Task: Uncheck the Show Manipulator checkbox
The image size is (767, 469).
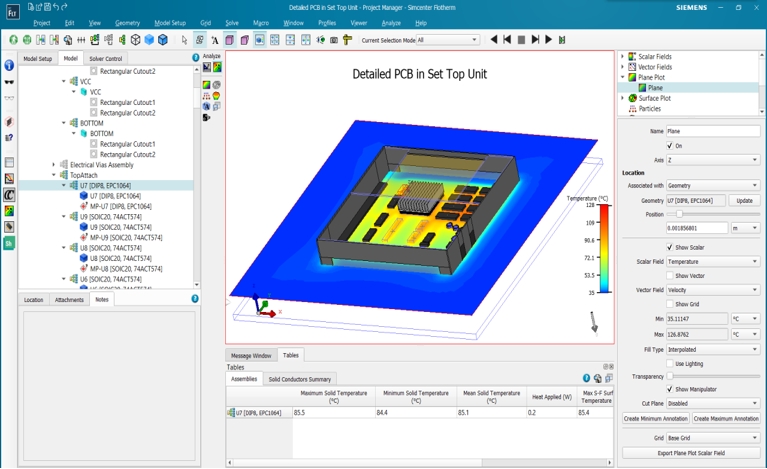Action: click(670, 389)
